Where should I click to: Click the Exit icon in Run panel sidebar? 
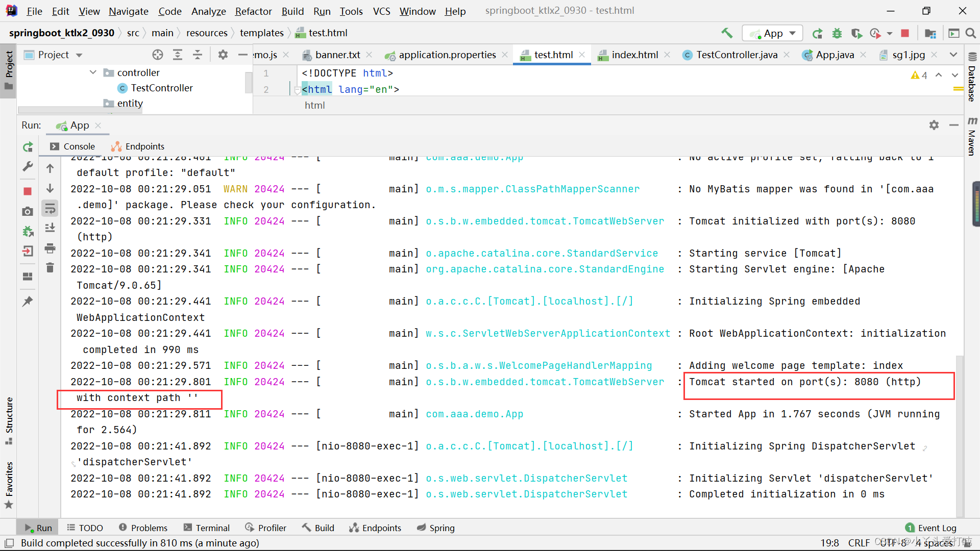(28, 251)
